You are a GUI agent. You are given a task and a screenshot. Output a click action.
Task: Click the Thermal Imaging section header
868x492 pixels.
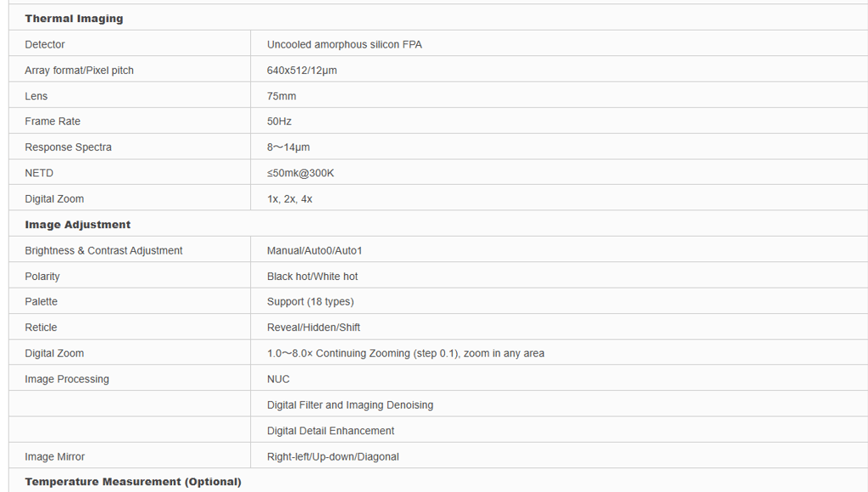pos(74,19)
